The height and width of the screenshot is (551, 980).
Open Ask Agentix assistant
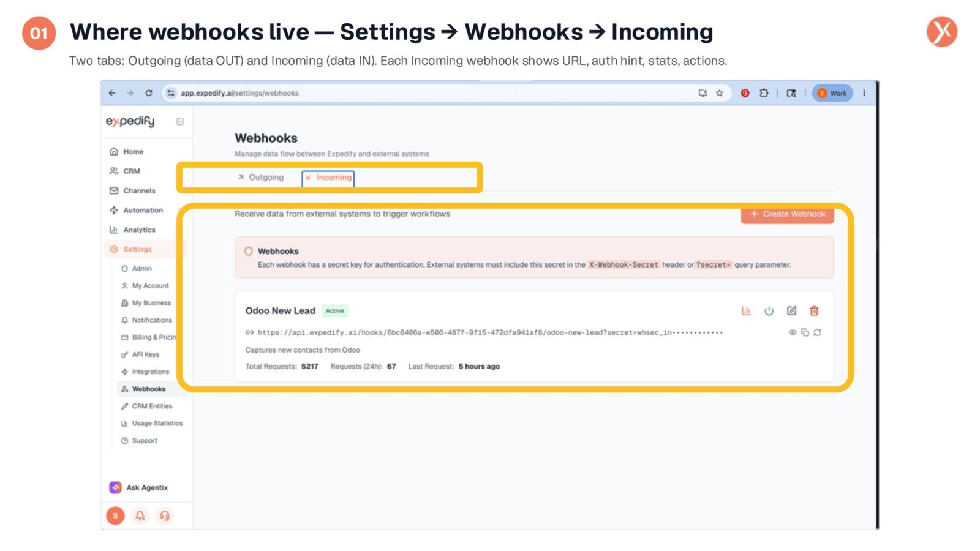click(x=138, y=487)
